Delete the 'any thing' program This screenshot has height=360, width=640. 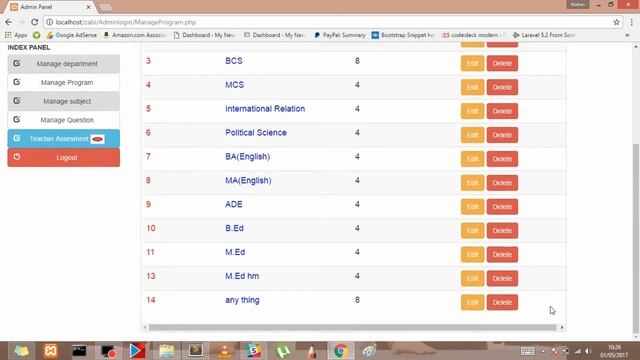[502, 302]
